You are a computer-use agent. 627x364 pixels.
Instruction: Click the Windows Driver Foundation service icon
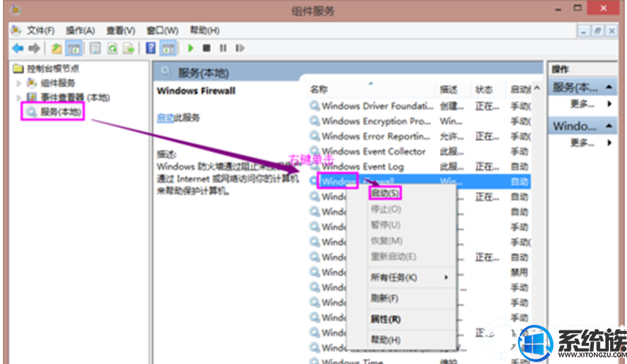[314, 106]
